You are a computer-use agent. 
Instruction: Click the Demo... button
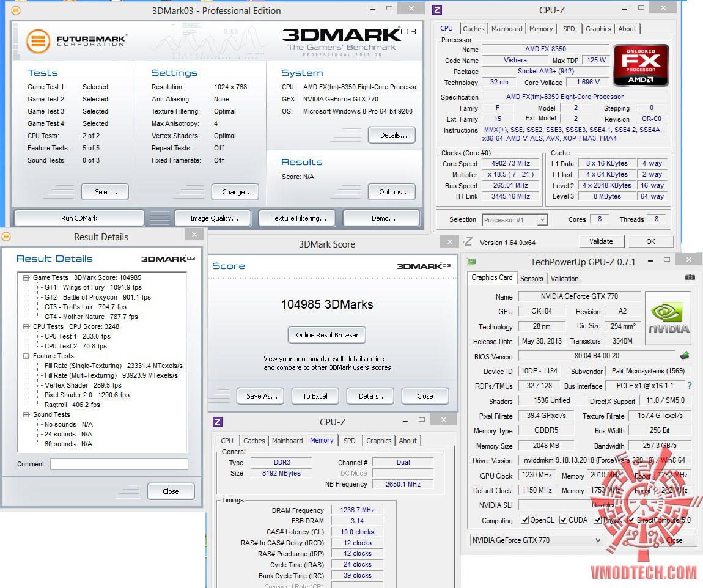(x=381, y=218)
